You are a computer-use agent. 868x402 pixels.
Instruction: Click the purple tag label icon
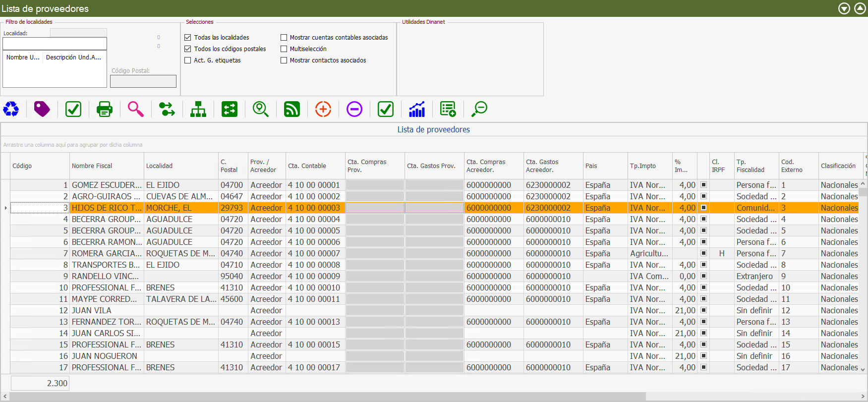(42, 109)
